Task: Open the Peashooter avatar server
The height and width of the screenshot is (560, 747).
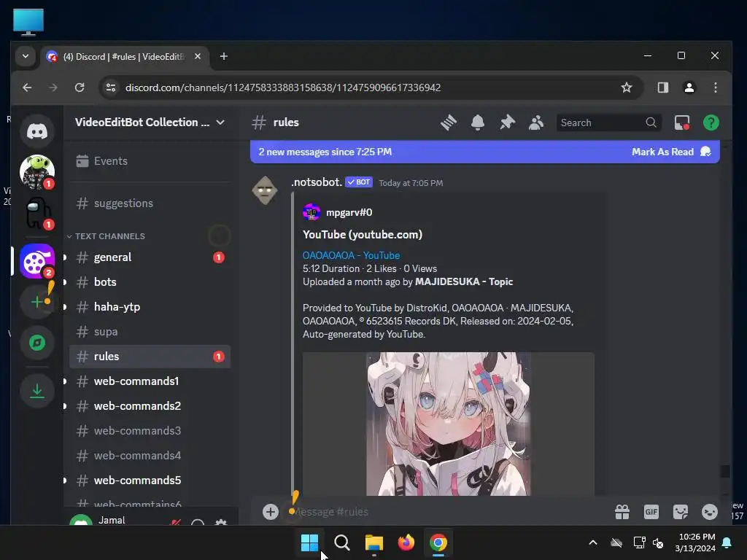Action: 37,171
